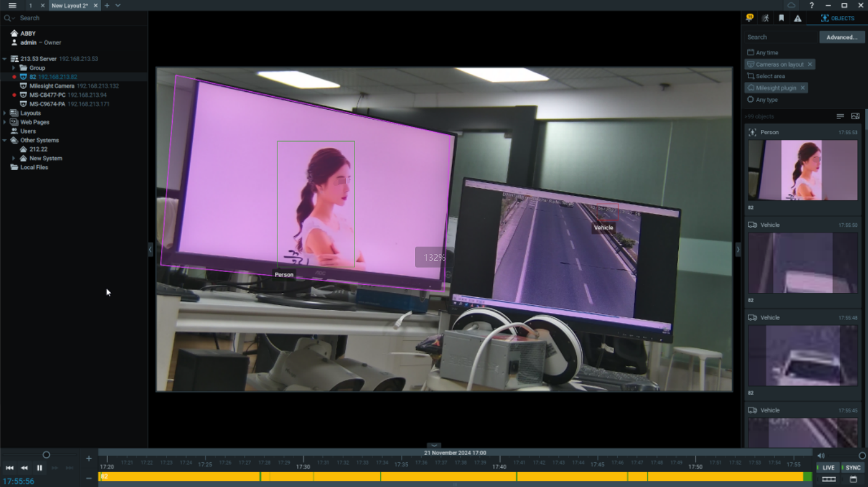Screen dimensions: 868x487
Task: Click the Advanced... button
Action: coord(841,37)
